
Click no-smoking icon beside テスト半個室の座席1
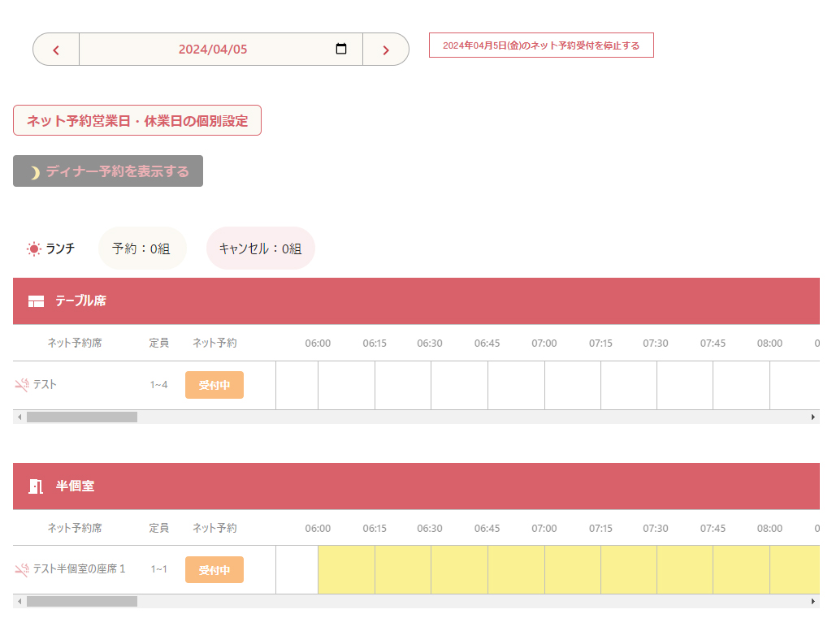22,569
